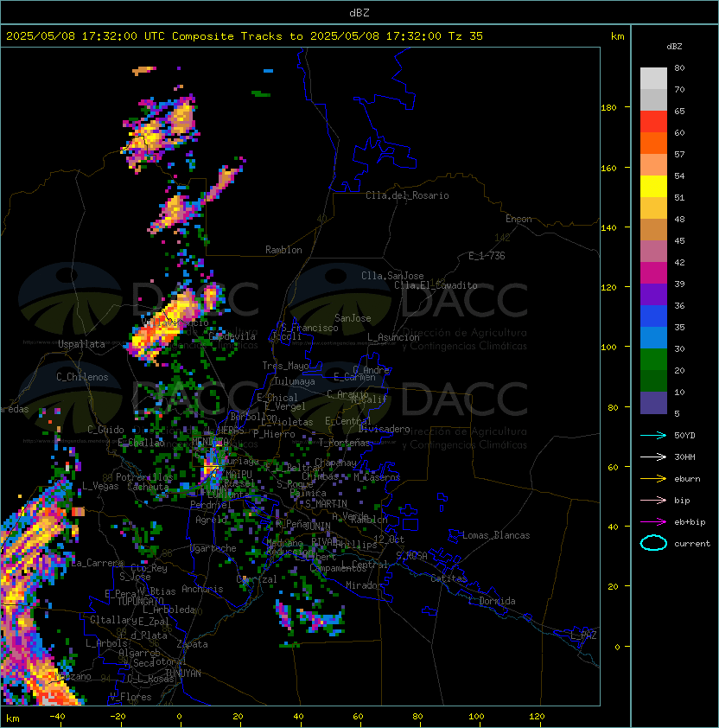
Task: Click the 'Catitas' place label
Action: [449, 578]
